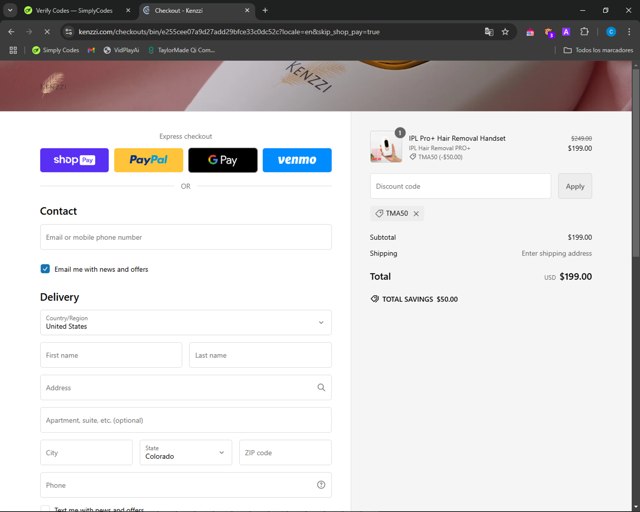Click Apply discount button
640x512 pixels.
click(575, 186)
